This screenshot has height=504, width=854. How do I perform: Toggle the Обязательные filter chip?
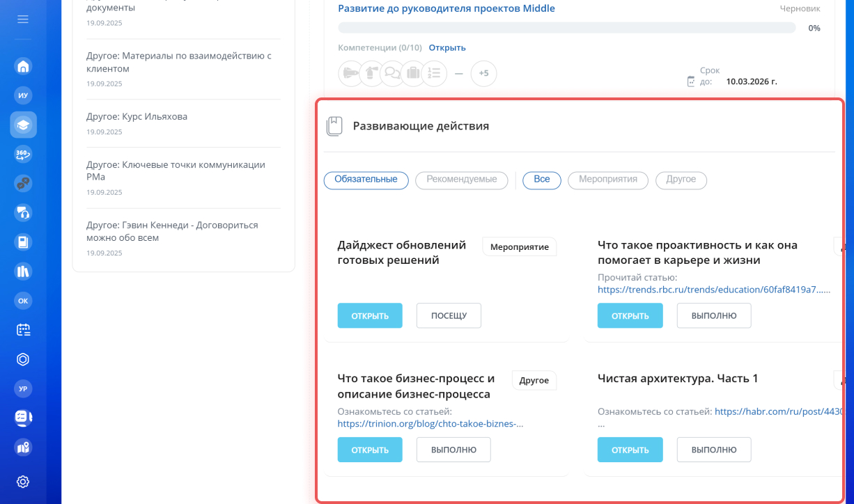366,180
